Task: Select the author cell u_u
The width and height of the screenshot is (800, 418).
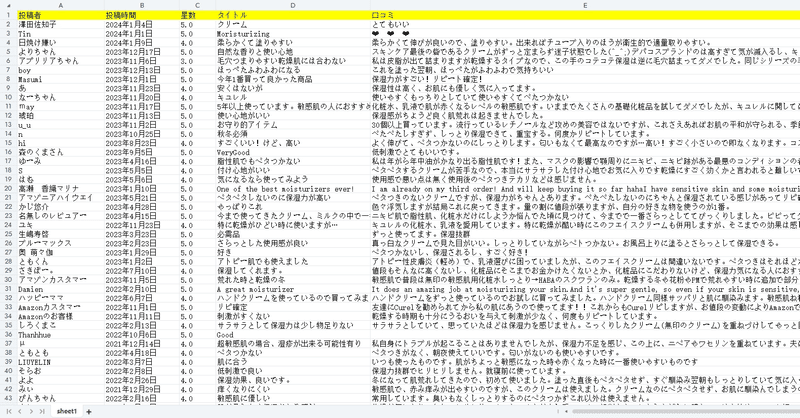Action: point(60,125)
